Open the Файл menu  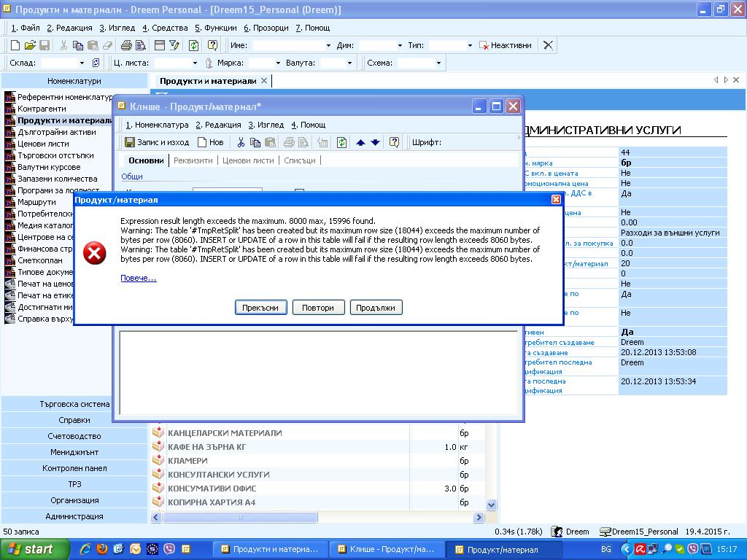[26, 28]
